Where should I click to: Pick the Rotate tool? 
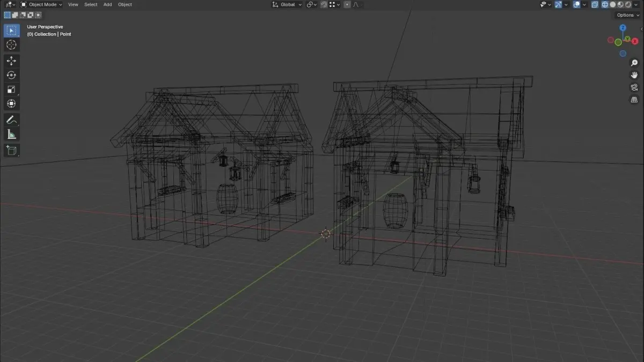click(x=12, y=75)
